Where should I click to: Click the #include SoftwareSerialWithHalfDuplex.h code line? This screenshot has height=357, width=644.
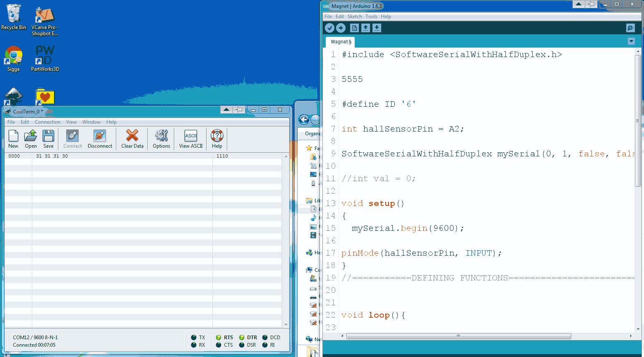(x=452, y=55)
